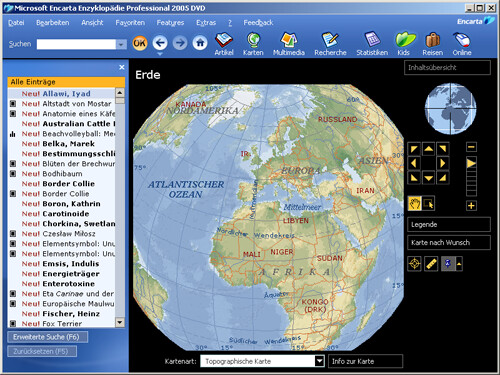The width and height of the screenshot is (500, 375).
Task: Expand the pushpin tool options arrow
Action: pyautogui.click(x=459, y=264)
